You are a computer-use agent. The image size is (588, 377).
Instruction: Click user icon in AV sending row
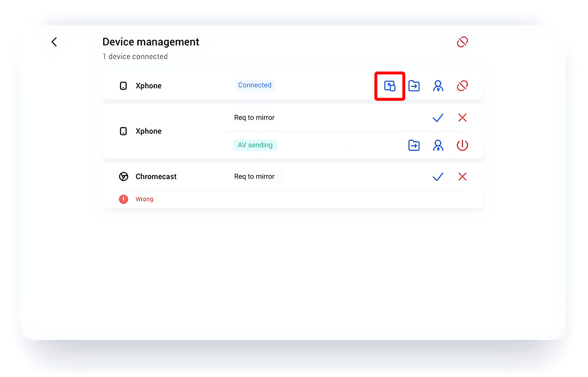click(438, 145)
